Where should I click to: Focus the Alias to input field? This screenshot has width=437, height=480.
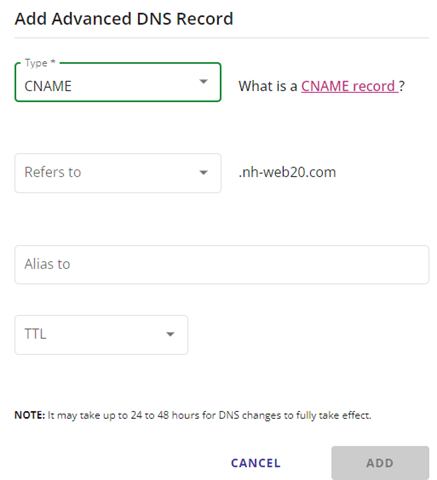(x=222, y=265)
